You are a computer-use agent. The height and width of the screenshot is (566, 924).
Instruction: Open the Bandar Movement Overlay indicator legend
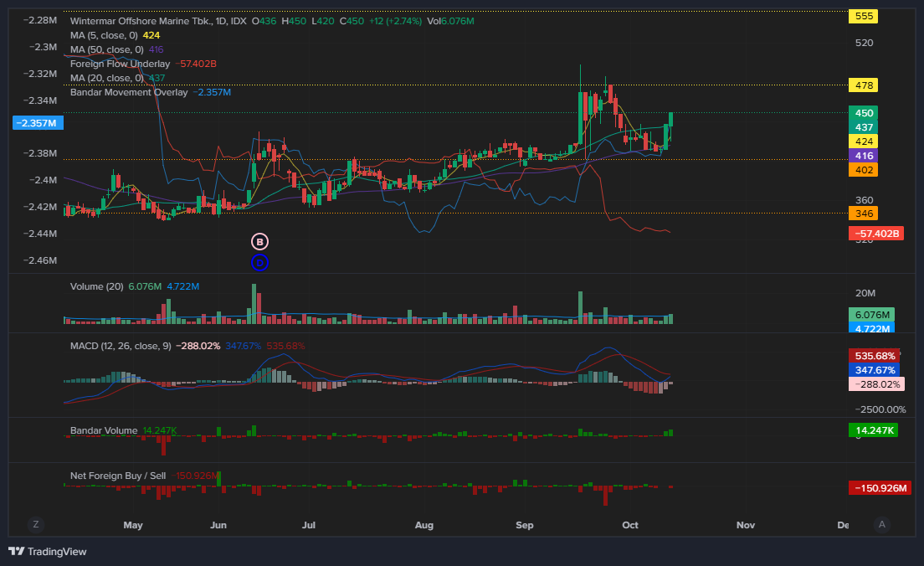(x=129, y=92)
